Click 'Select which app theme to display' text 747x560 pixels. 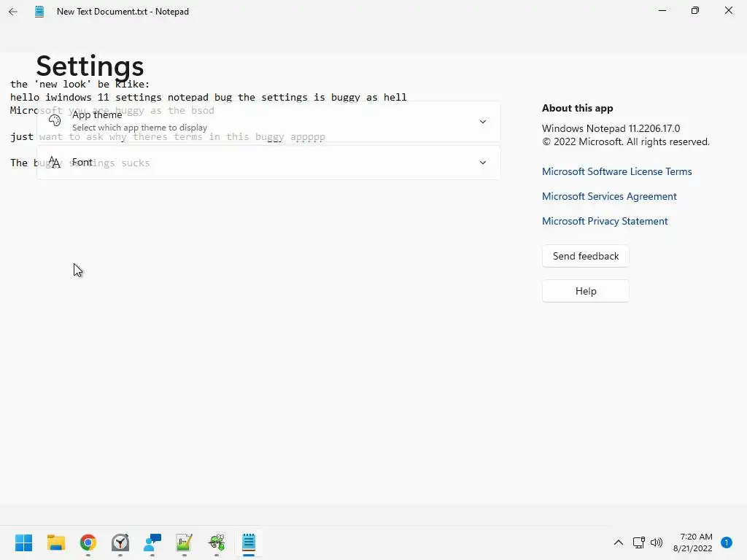(139, 128)
